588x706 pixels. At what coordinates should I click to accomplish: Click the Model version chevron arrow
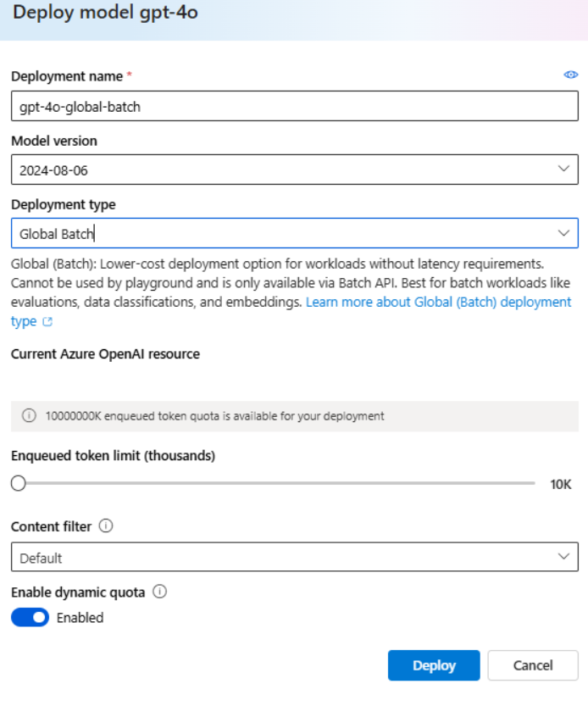point(564,170)
